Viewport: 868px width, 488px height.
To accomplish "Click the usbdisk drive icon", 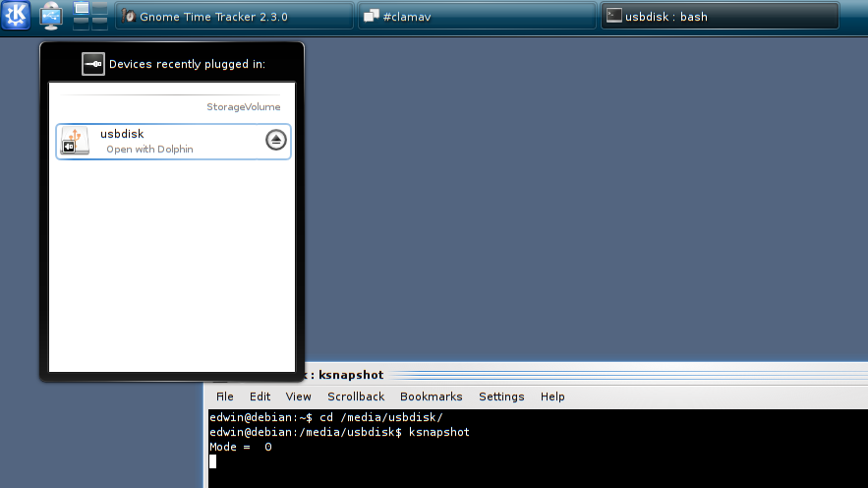I will click(75, 142).
